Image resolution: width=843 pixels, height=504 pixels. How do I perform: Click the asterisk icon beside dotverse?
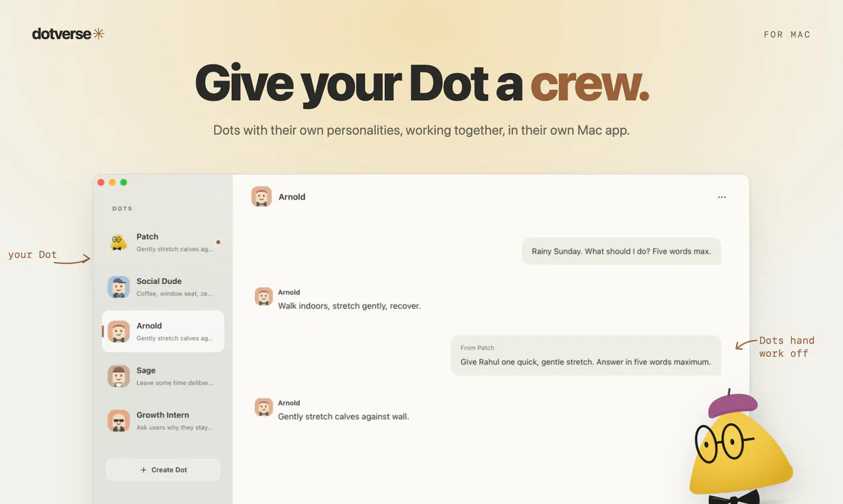[98, 34]
